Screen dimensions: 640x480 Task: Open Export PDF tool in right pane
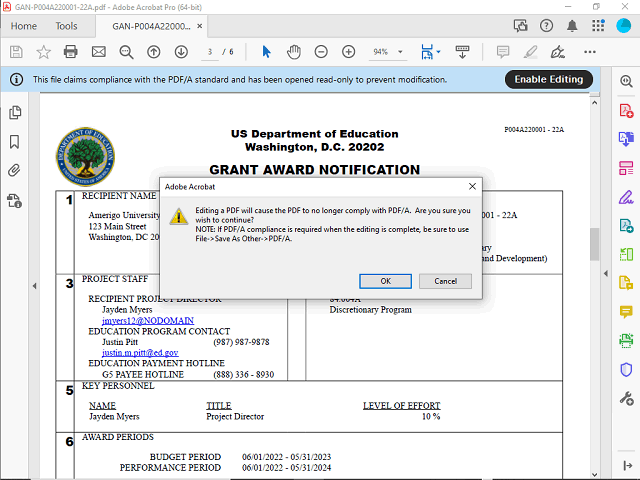click(626, 139)
